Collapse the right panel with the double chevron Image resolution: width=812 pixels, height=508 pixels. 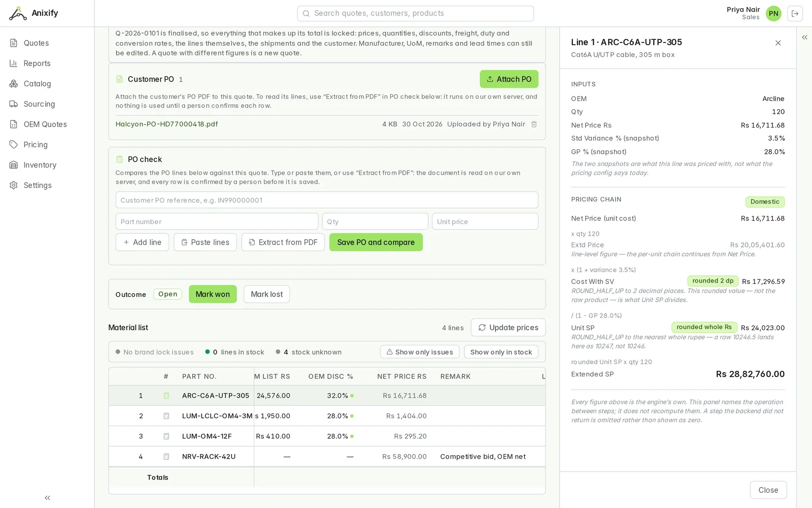pyautogui.click(x=804, y=37)
